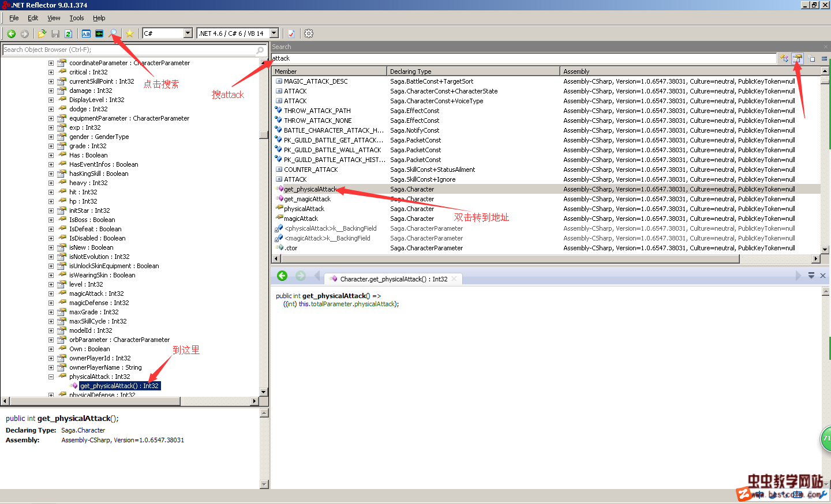Image resolution: width=831 pixels, height=504 pixels.
Task: Open options via the gear icon
Action: tap(309, 33)
